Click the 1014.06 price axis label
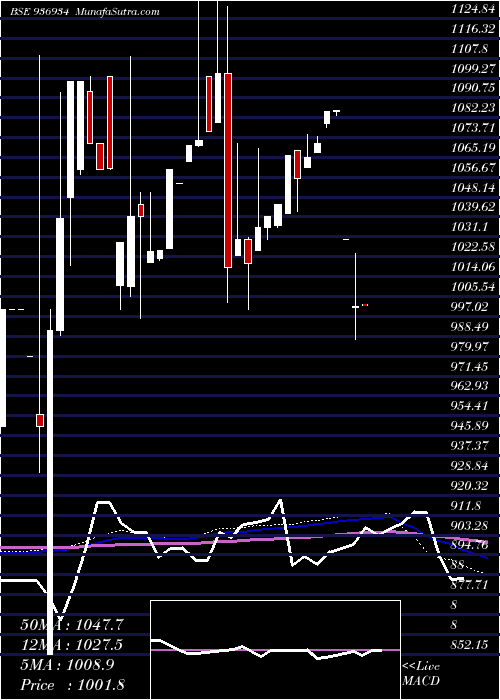The image size is (500, 700). point(473,267)
